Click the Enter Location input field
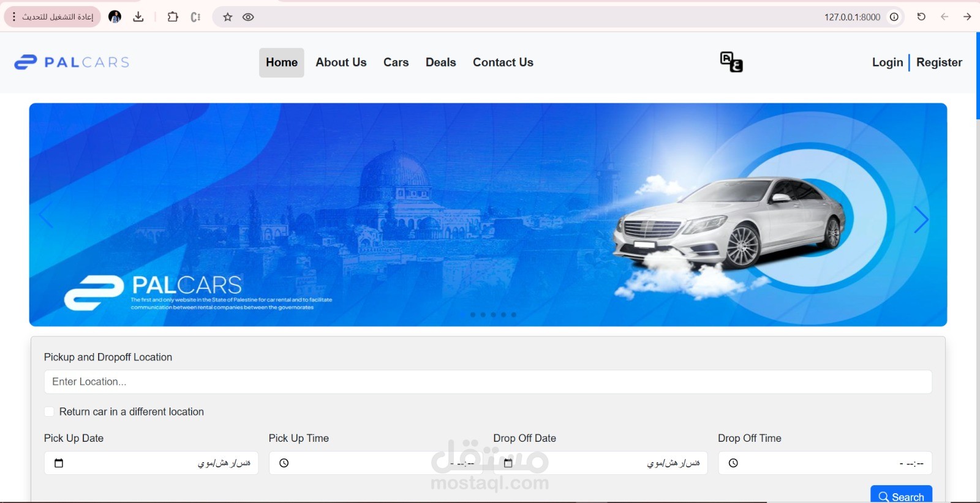The width and height of the screenshot is (980, 503). pyautogui.click(x=488, y=382)
